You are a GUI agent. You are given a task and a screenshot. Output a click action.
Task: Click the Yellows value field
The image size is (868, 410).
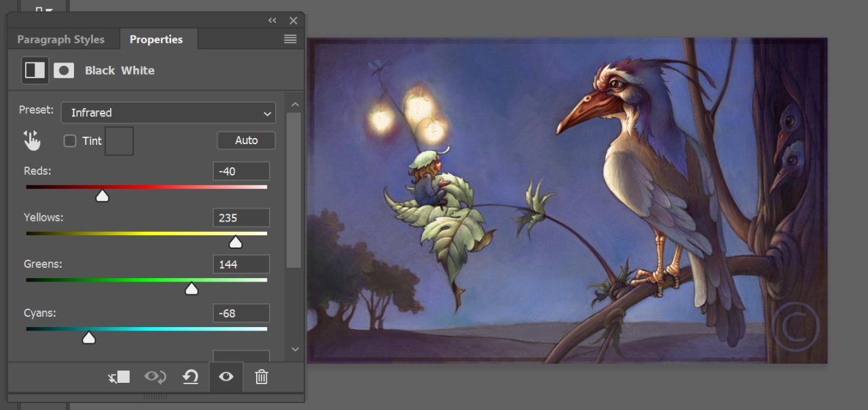241,218
